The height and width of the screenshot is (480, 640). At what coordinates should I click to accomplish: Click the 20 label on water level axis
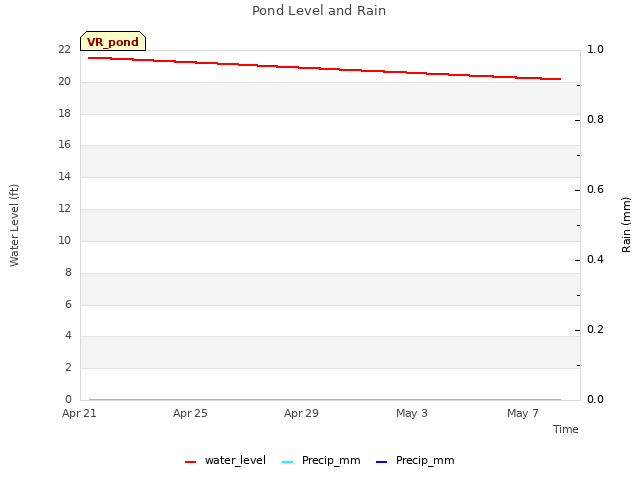(64, 81)
